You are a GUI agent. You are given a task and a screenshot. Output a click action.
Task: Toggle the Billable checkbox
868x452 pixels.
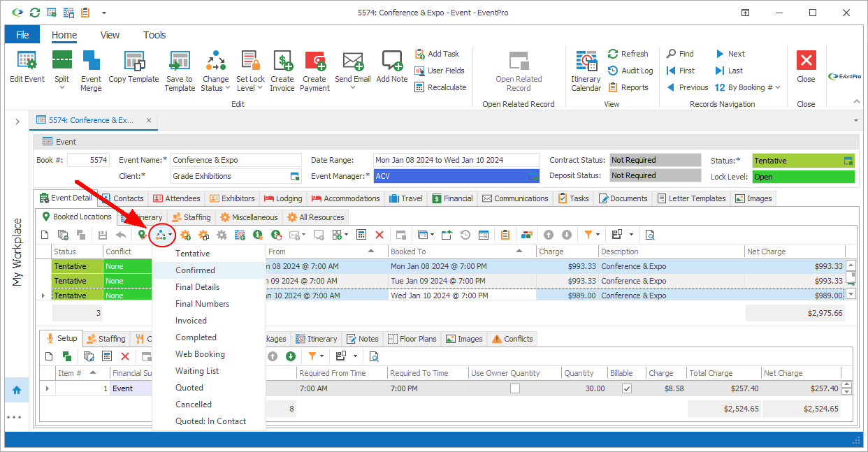pos(627,388)
